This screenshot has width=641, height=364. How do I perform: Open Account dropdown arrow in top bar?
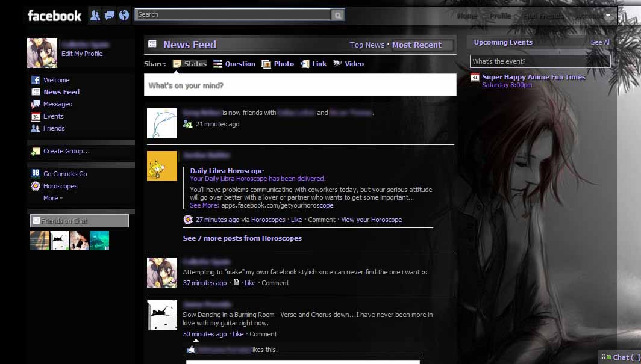(x=608, y=16)
